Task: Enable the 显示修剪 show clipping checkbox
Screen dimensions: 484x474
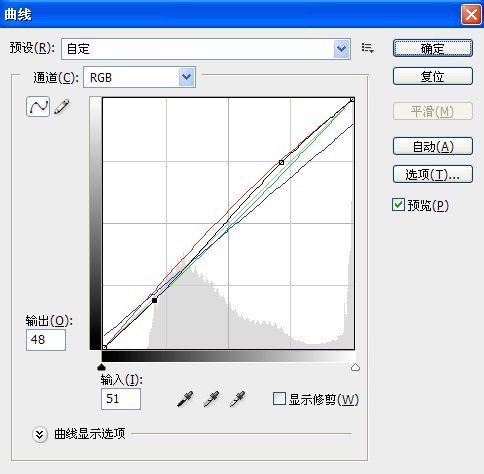Action: (x=279, y=399)
